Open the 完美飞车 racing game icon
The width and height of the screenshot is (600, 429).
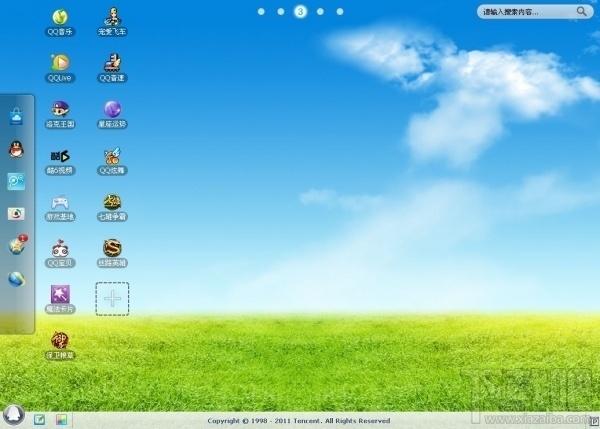(112, 17)
